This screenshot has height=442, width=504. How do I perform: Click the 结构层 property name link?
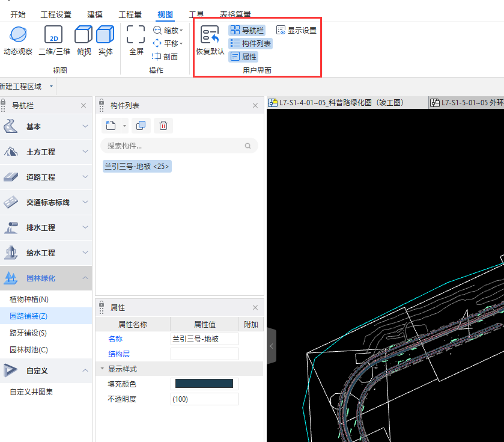click(119, 354)
